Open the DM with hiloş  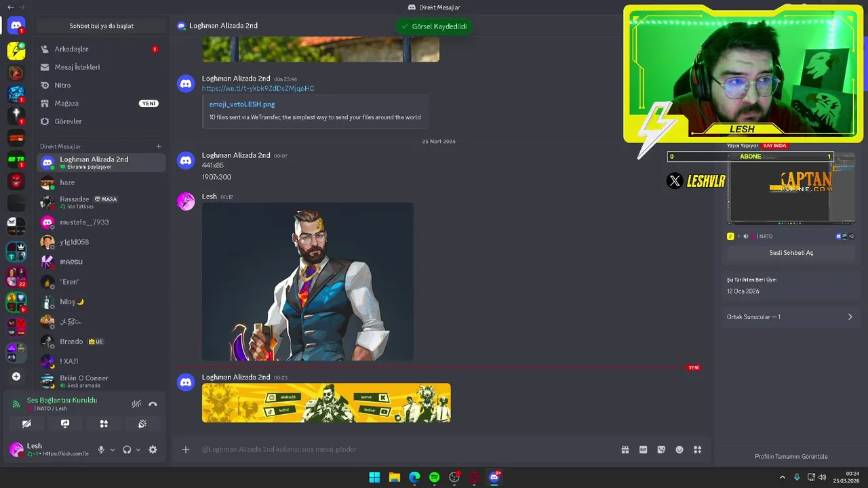point(100,302)
